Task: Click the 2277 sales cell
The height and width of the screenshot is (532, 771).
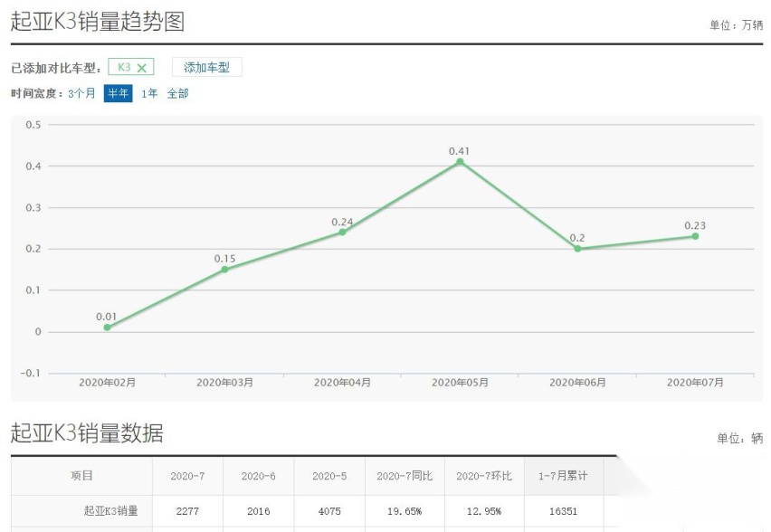Action: pyautogui.click(x=187, y=511)
